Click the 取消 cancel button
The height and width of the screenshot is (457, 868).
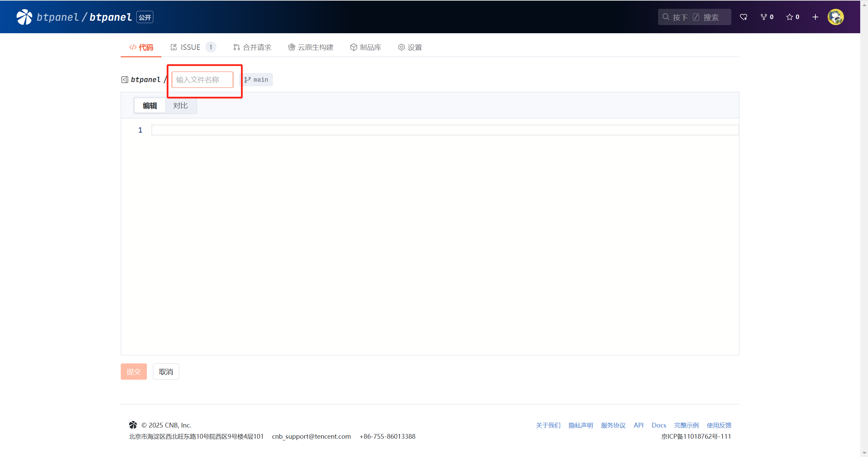coord(166,372)
